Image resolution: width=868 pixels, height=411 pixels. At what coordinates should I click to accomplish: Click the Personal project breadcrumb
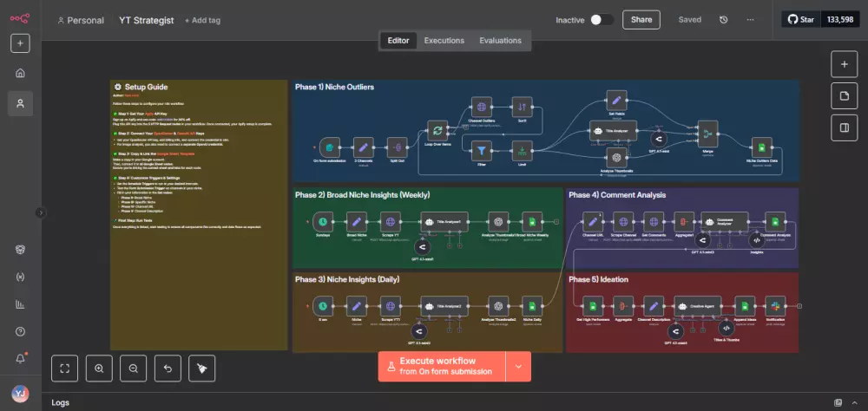(x=81, y=21)
